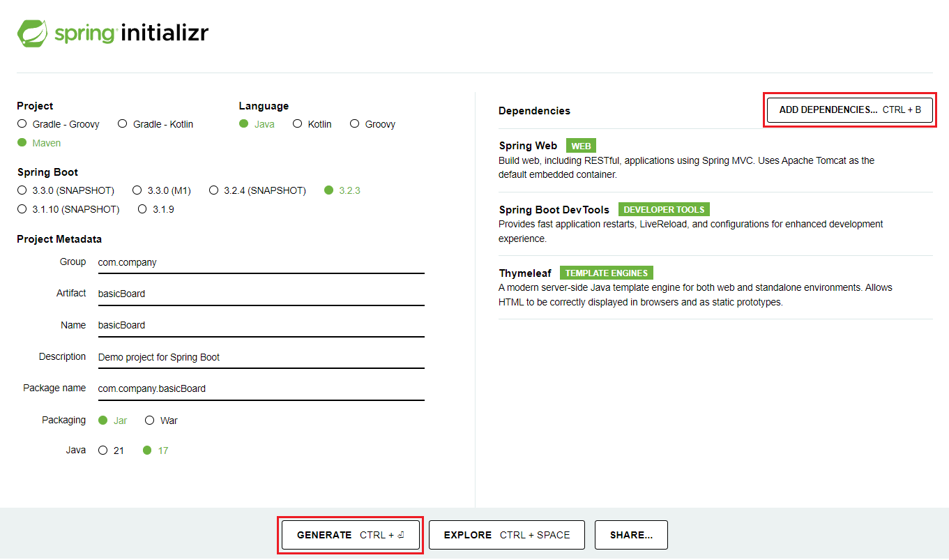Choose Java as the language
949x560 pixels.
click(257, 124)
